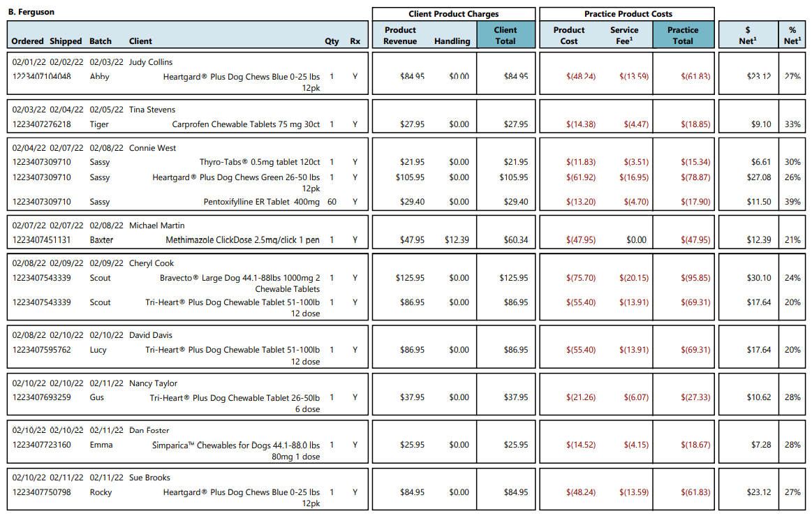Viewport: 812px width, 516px height.
Task: Click pet name Tiger
Action: point(99,124)
